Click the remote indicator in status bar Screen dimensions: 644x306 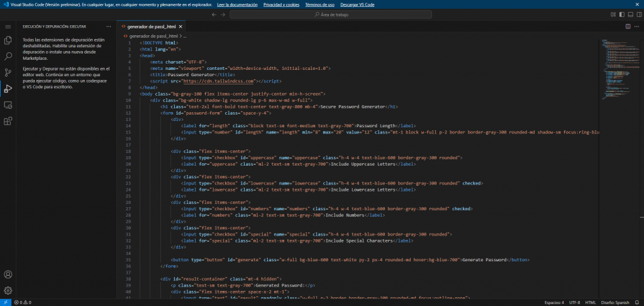pos(5,302)
